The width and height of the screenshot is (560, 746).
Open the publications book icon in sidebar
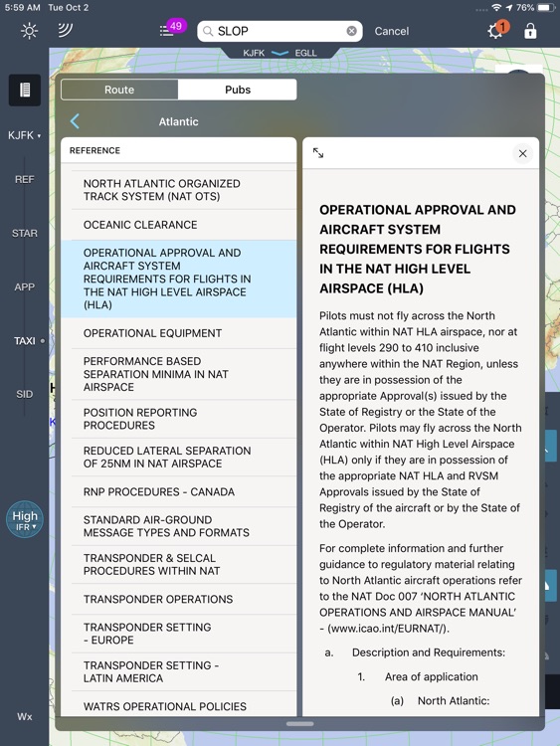point(25,90)
